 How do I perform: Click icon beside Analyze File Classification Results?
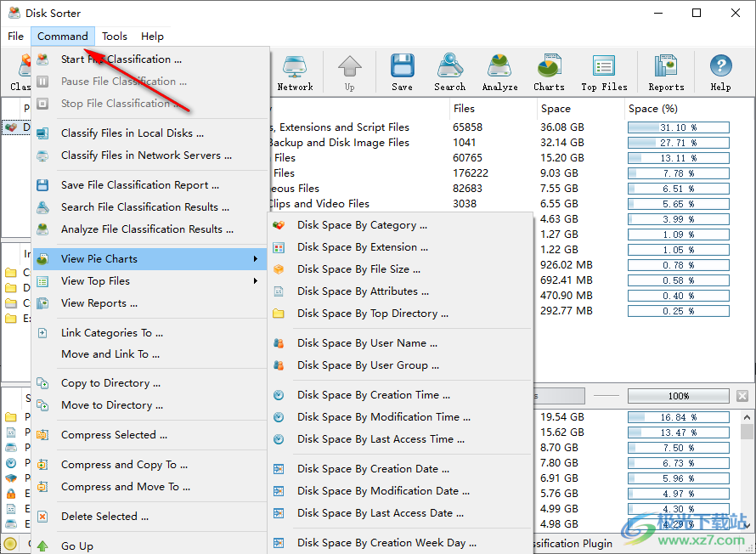[43, 229]
